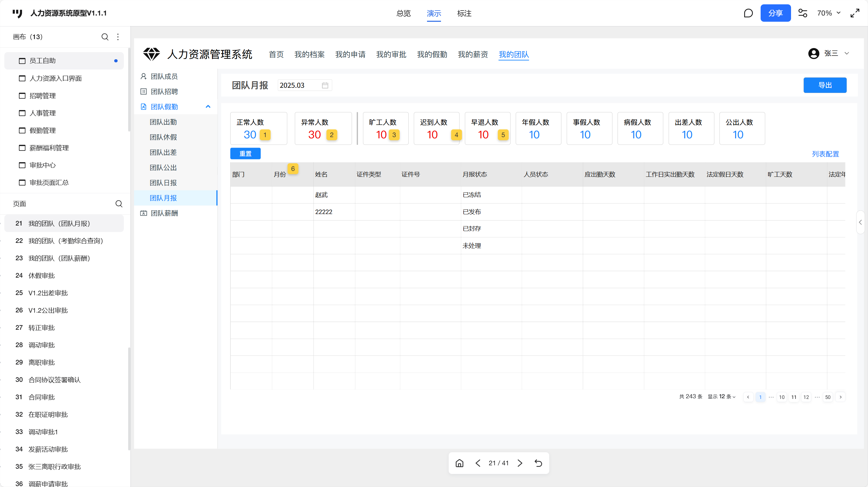Screen dimensions: 868x487
Task: Switch to the 标注 tab
Action: click(464, 13)
